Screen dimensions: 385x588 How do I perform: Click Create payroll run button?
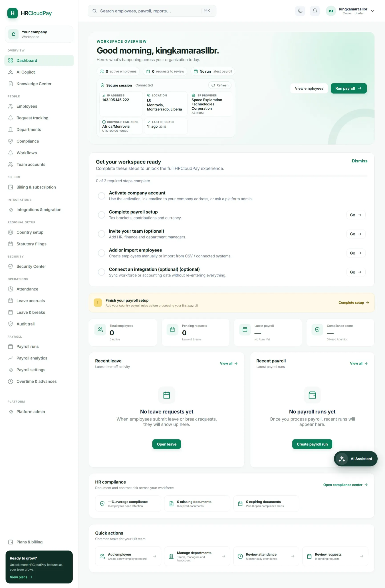(x=312, y=444)
